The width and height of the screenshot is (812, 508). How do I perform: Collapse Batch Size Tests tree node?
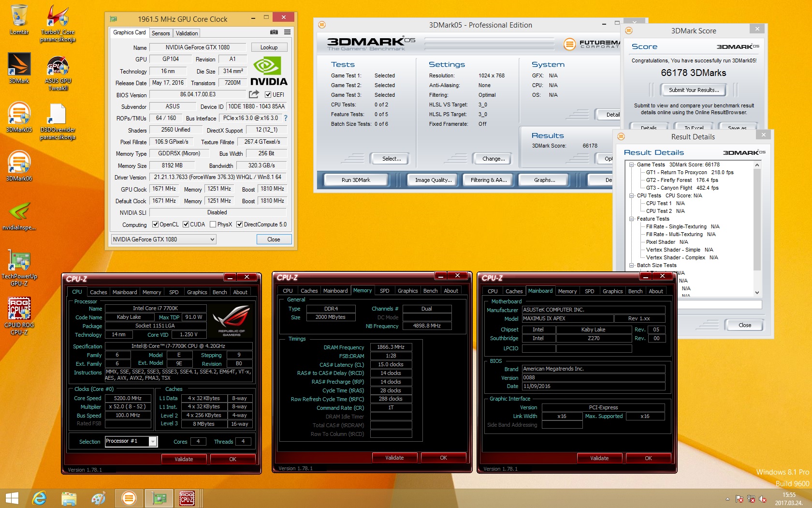[x=632, y=265]
